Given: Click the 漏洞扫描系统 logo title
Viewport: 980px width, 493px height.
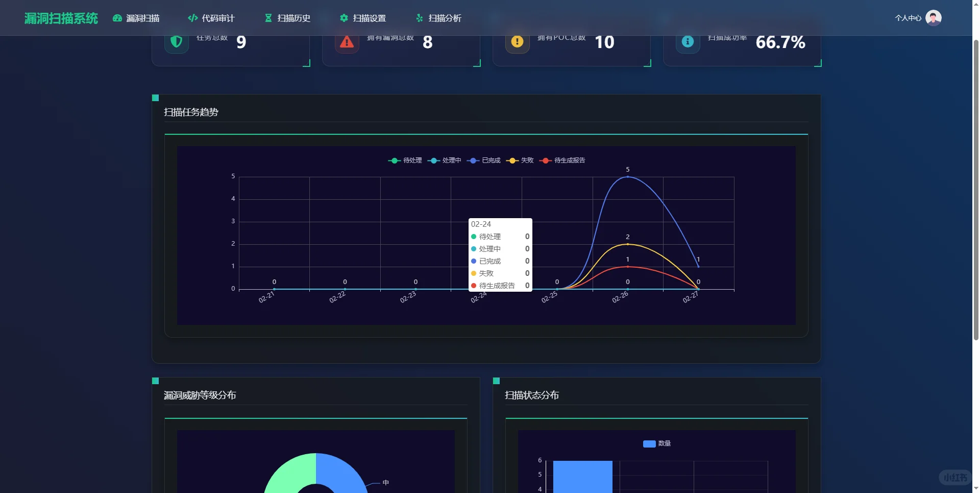Looking at the screenshot, I should point(61,18).
